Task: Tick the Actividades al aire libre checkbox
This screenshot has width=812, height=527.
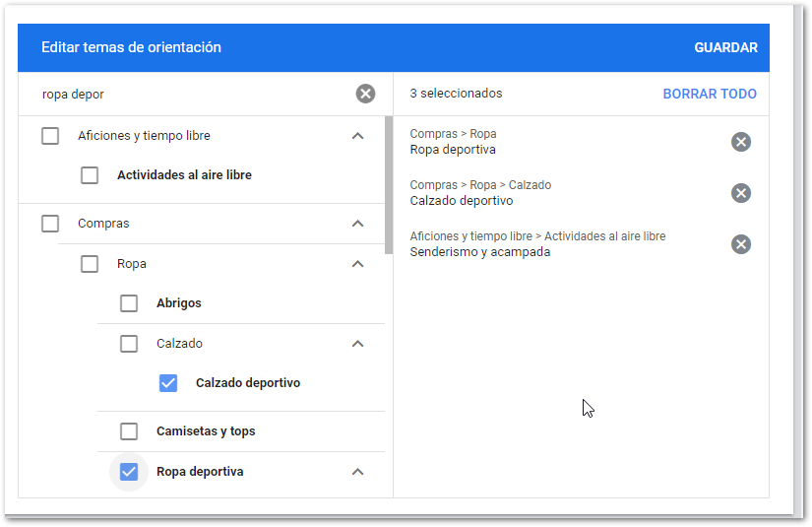Action: (90, 175)
